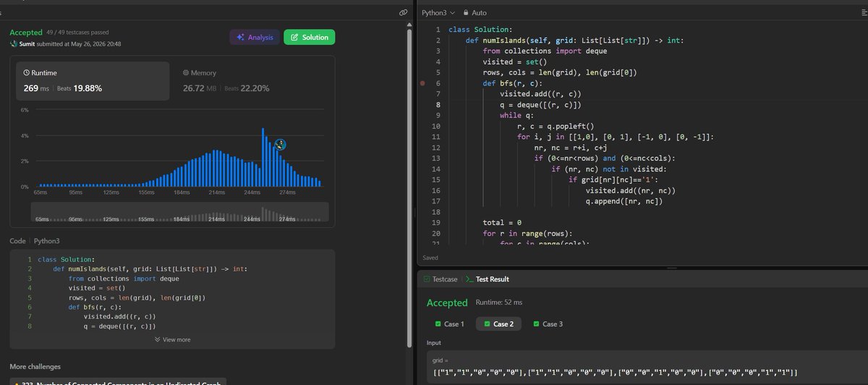868x385 pixels.
Task: Click the tallest blue bar in the runtime chart
Action: (263, 157)
